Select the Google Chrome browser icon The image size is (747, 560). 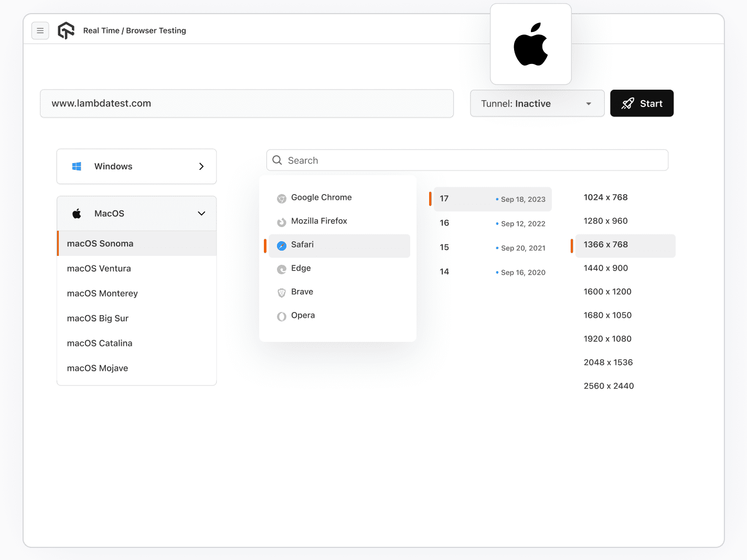[x=282, y=198]
